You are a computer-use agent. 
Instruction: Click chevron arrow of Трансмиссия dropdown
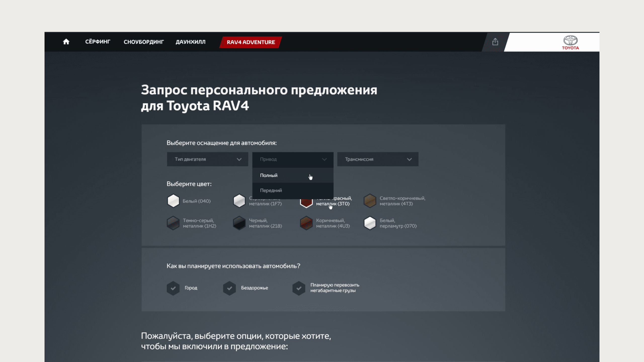pyautogui.click(x=409, y=159)
